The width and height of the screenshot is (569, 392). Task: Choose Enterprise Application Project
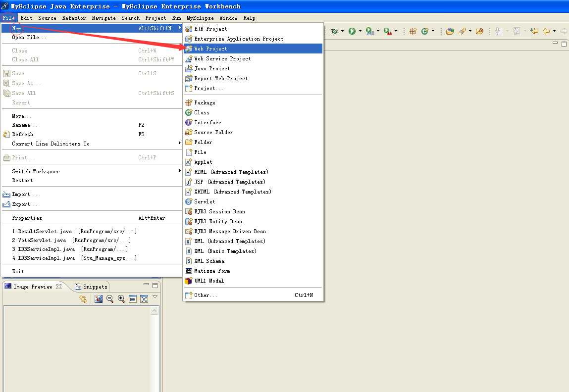pos(253,39)
